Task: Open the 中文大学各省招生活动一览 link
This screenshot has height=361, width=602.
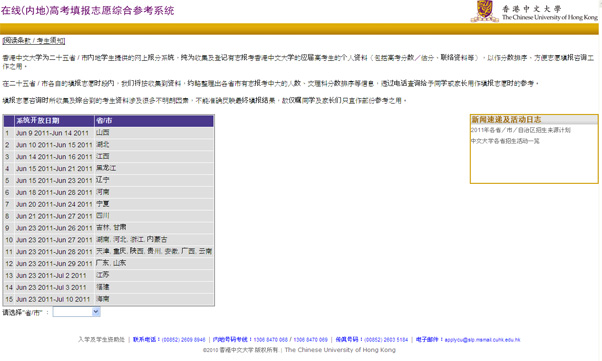Action: click(x=505, y=141)
